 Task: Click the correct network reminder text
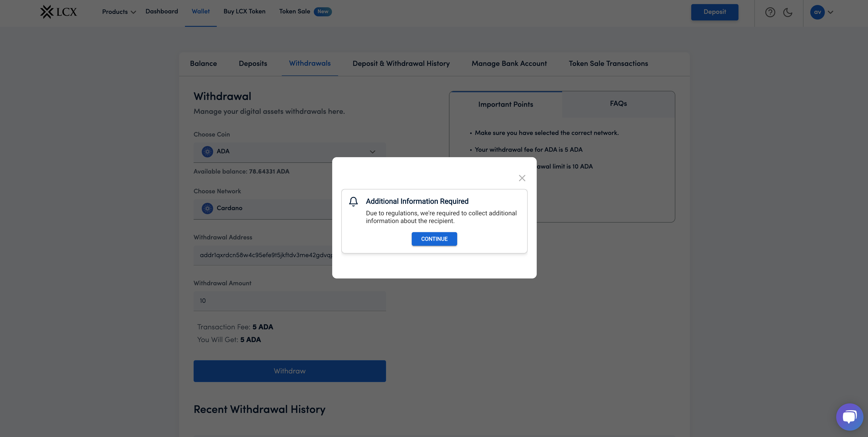point(546,133)
